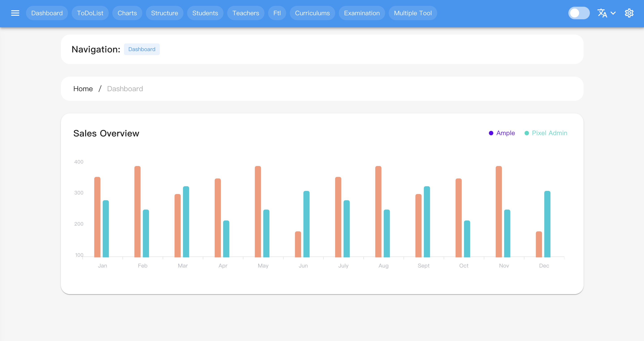Click the Sales Overview heading
The width and height of the screenshot is (644, 341).
point(106,133)
